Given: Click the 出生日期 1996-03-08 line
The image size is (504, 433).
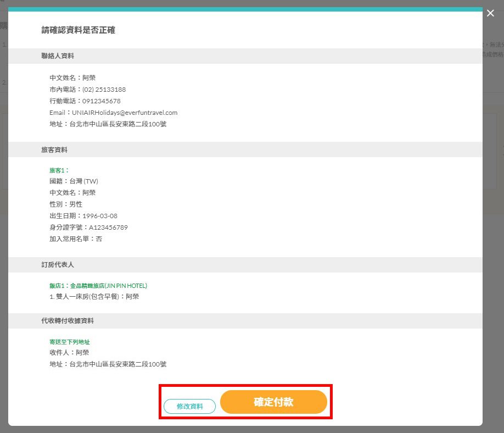Looking at the screenshot, I should (83, 216).
